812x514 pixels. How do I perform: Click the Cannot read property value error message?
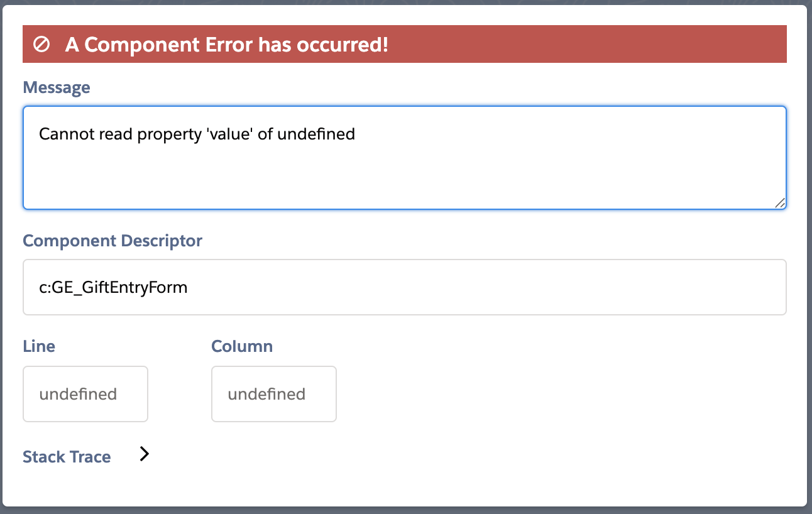[197, 134]
